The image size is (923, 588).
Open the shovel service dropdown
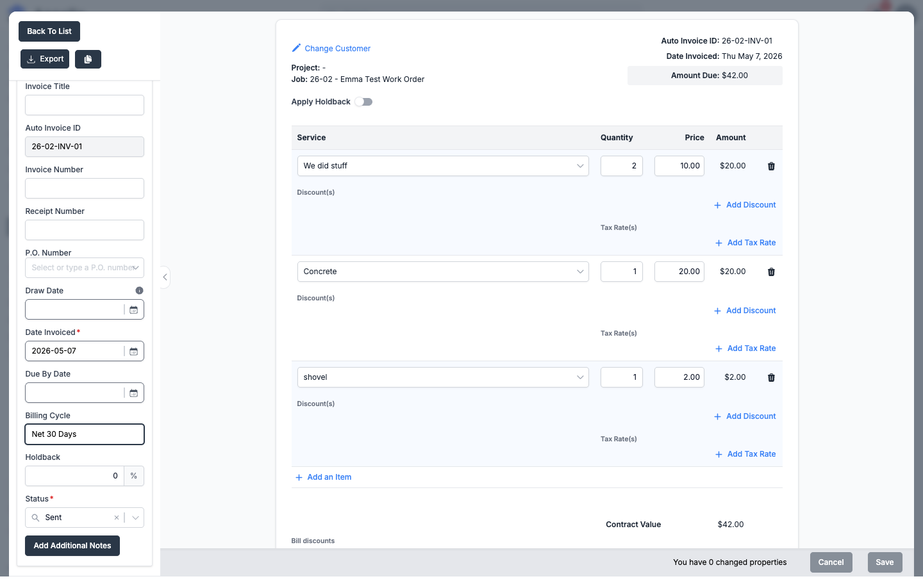[443, 377]
